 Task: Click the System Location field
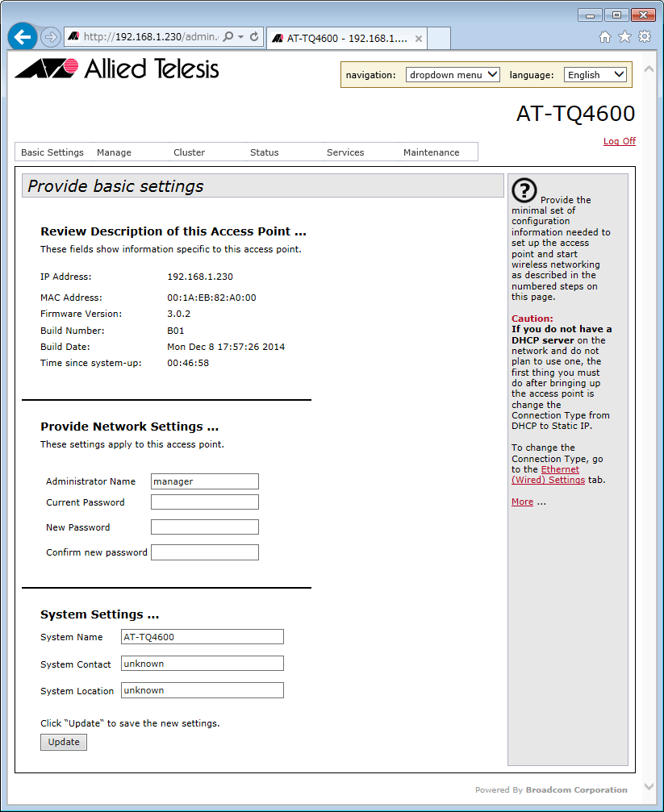[x=203, y=690]
